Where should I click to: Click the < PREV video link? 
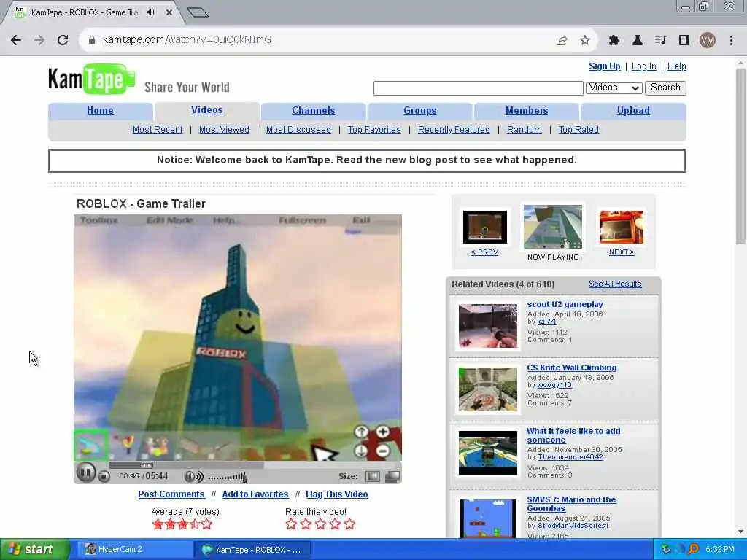tap(484, 252)
